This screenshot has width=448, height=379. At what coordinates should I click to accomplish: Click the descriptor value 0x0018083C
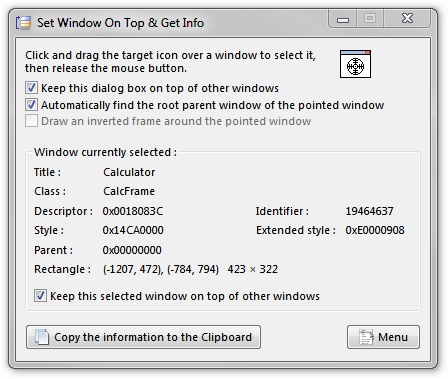point(133,211)
